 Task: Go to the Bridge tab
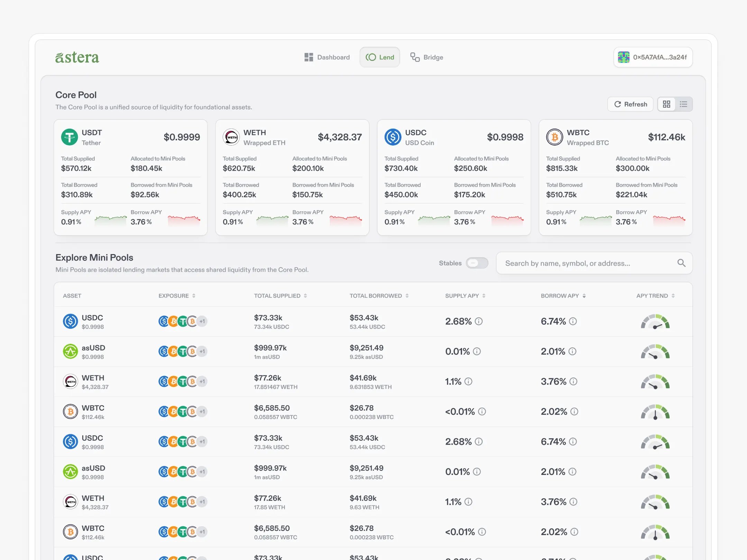(x=426, y=57)
